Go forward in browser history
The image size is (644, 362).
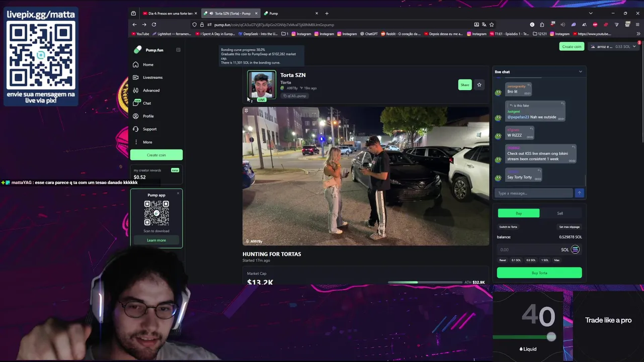(144, 25)
